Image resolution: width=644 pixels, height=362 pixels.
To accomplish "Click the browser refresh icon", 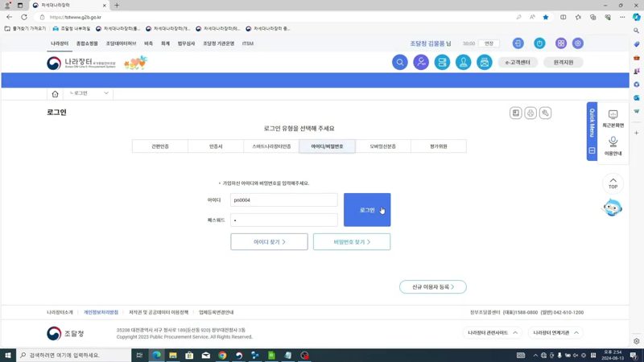I will (x=24, y=17).
